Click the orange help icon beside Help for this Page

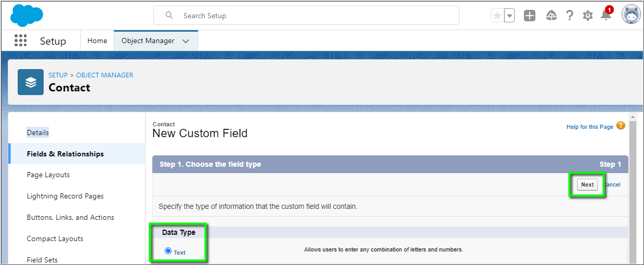click(x=621, y=126)
